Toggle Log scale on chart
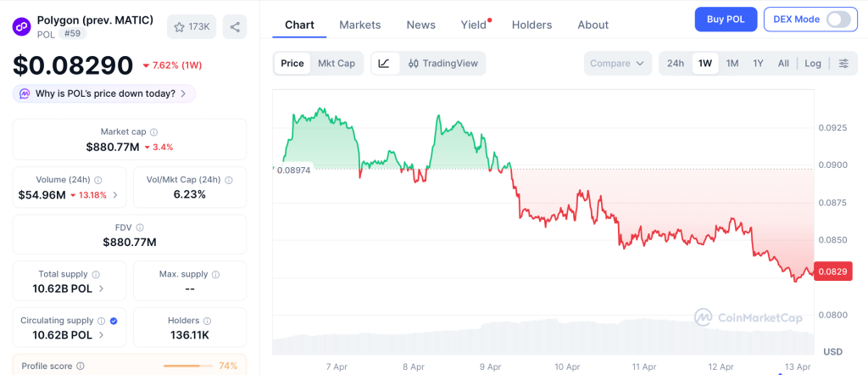Viewport: 868px width, 375px height. (x=813, y=63)
